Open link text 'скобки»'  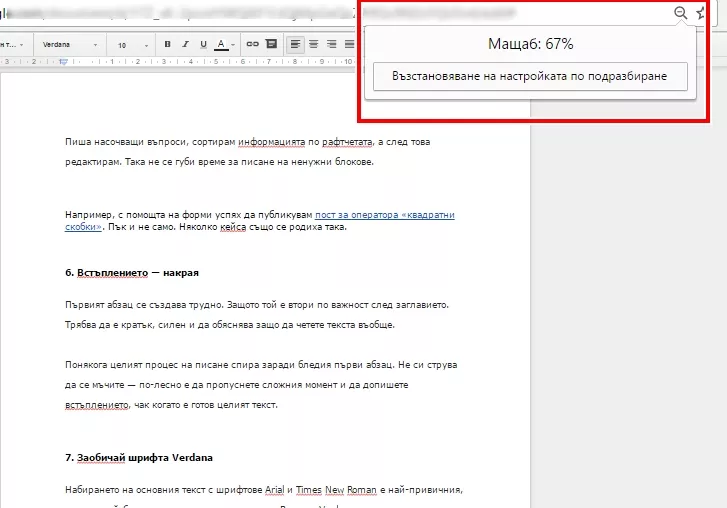coord(83,227)
